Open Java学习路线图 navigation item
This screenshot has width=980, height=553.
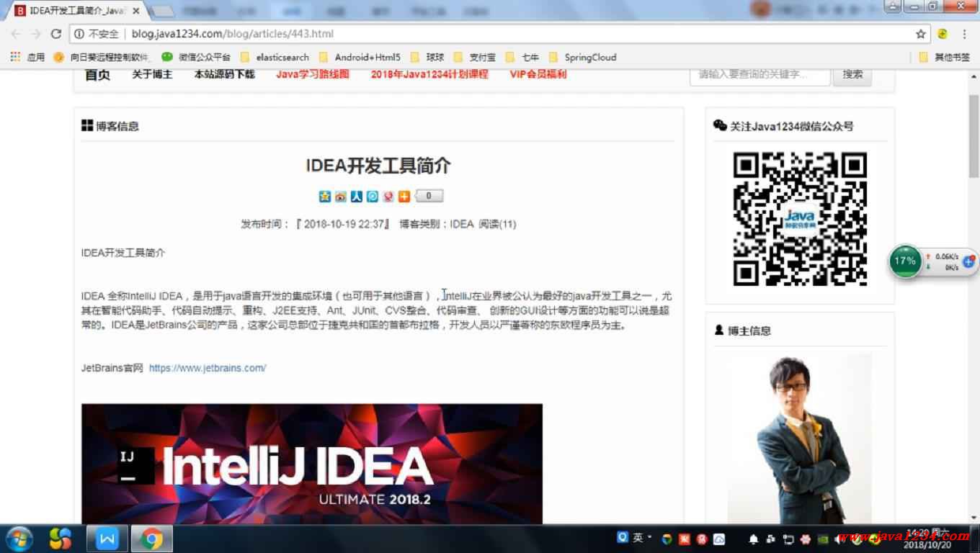tap(313, 74)
